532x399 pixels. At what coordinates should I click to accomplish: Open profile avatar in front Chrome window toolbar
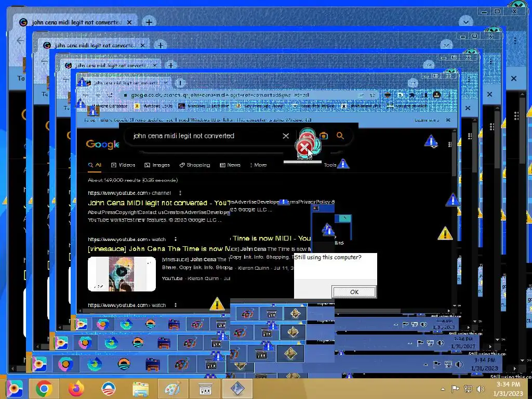pos(436,95)
